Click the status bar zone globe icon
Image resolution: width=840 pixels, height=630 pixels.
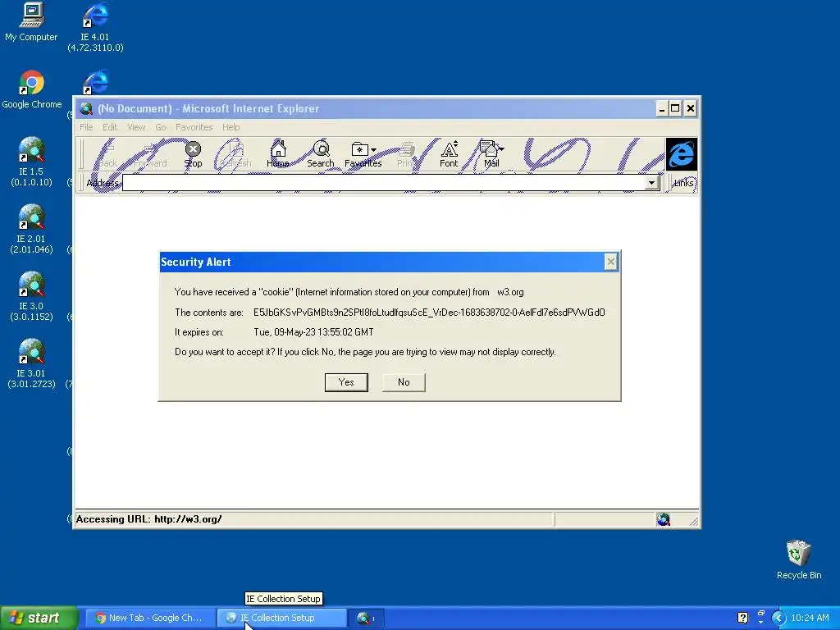tap(663, 519)
